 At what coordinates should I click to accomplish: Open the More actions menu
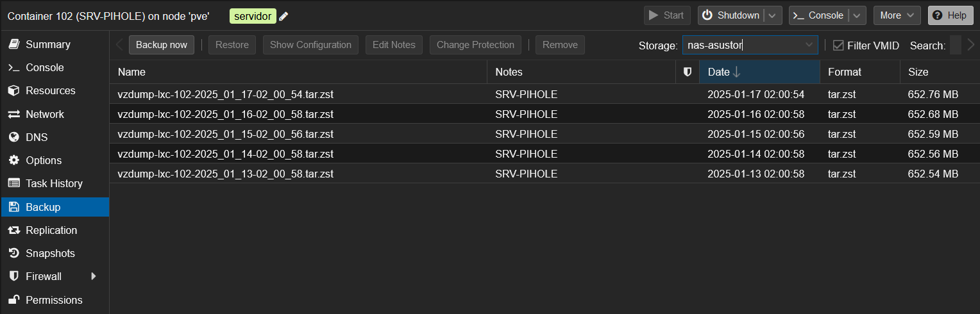point(897,15)
